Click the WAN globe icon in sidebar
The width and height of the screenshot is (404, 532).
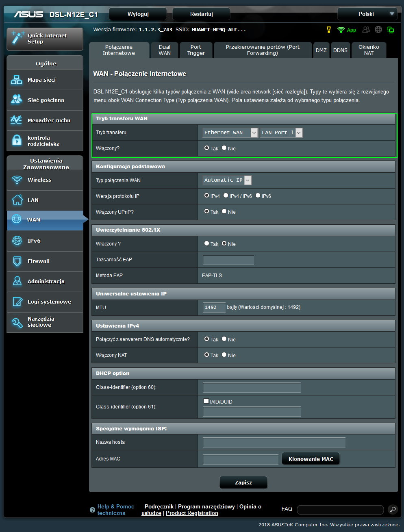click(x=17, y=219)
